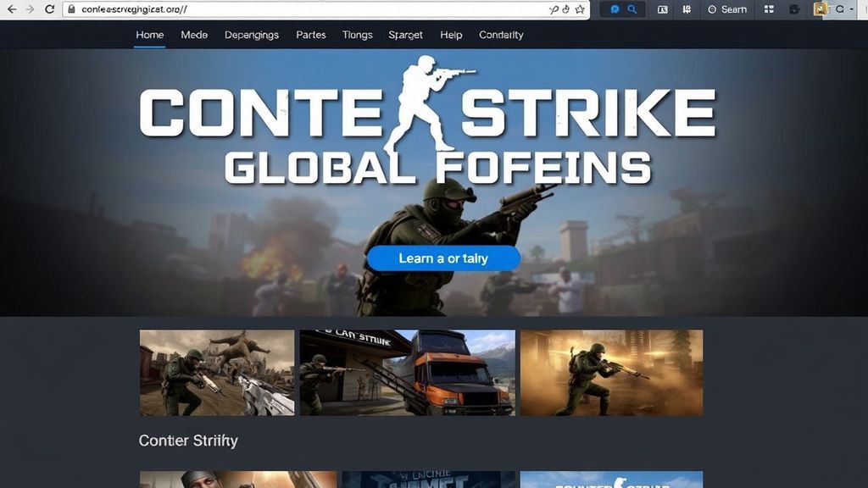The image size is (868, 488).
Task: Click the Searn search button
Action: [x=727, y=9]
